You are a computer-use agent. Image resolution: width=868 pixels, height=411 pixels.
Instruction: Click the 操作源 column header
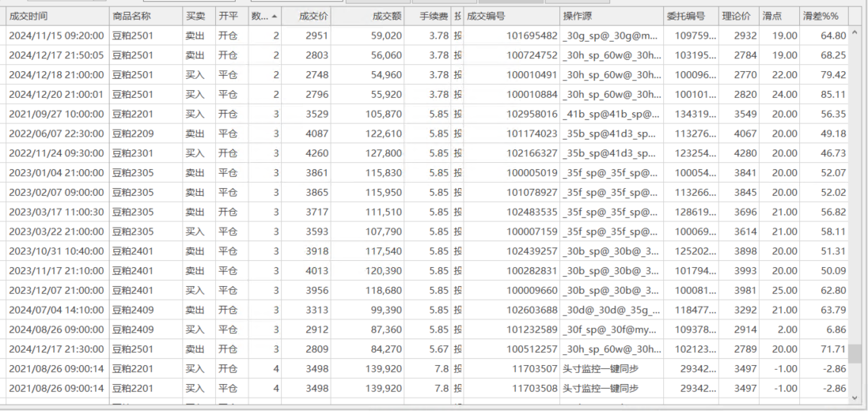pos(612,17)
